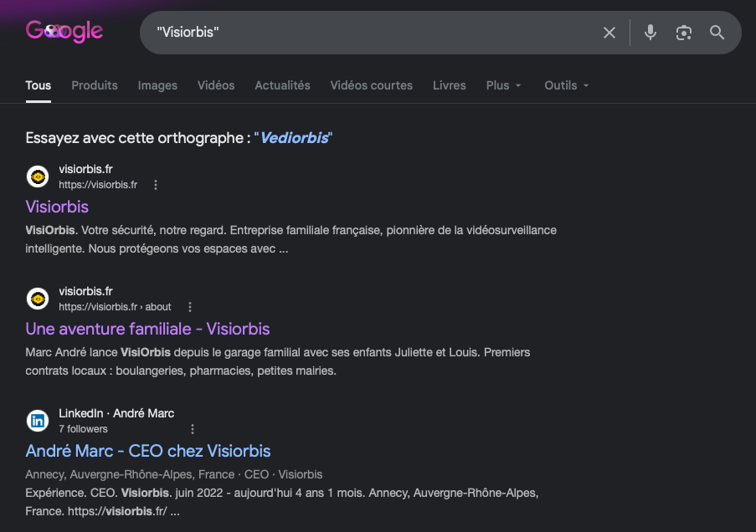Open three-dot menu for LinkedIn result
Viewport: 756px width, 532px height.
pyautogui.click(x=193, y=429)
